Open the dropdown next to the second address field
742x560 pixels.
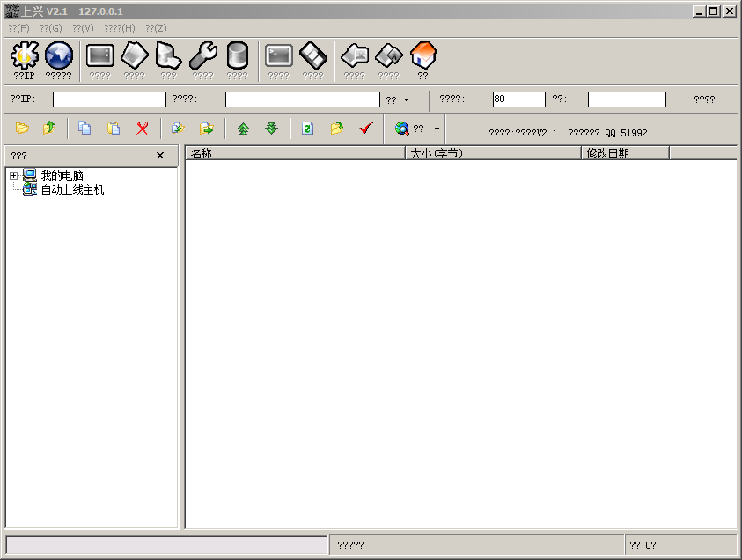point(406,100)
